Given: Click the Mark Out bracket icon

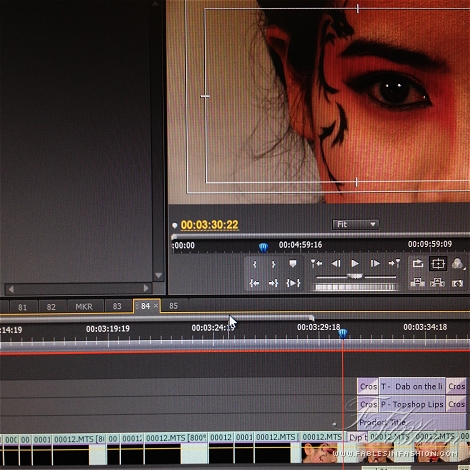Looking at the screenshot, I should (273, 264).
